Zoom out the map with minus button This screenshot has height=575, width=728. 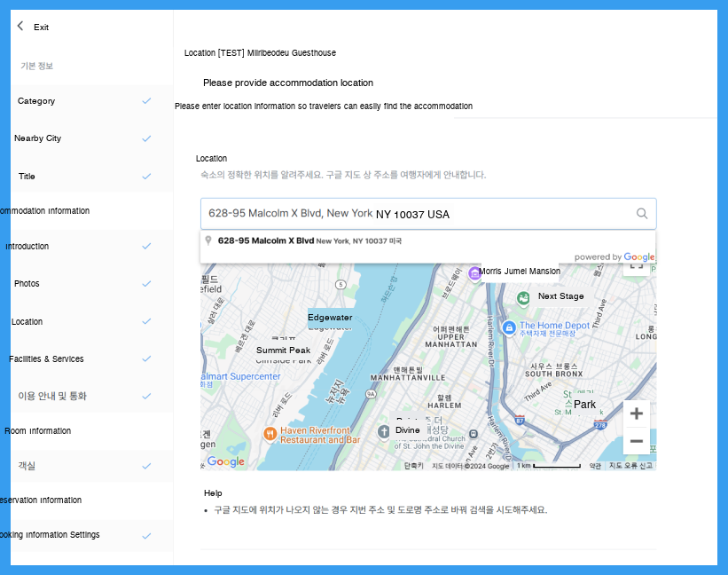[636, 441]
